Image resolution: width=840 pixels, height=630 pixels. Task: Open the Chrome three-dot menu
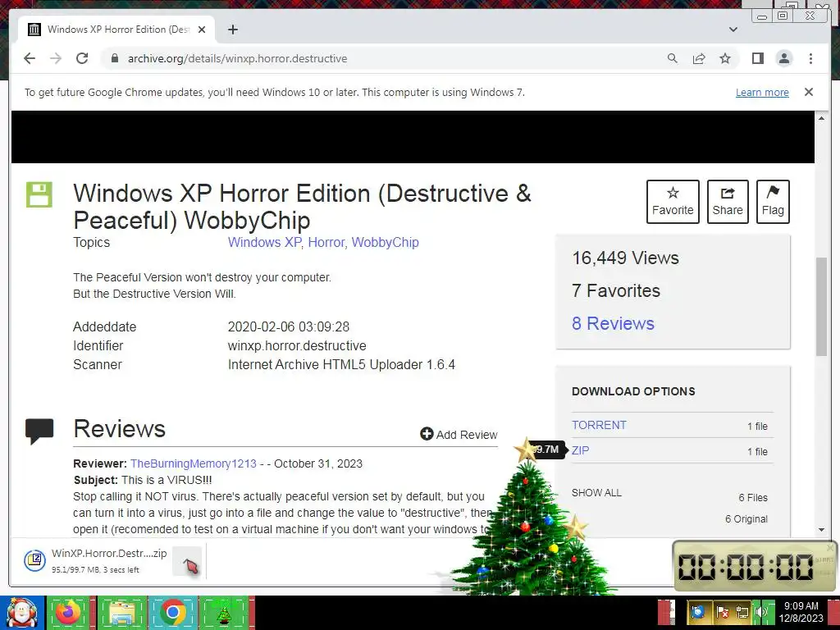(x=810, y=58)
